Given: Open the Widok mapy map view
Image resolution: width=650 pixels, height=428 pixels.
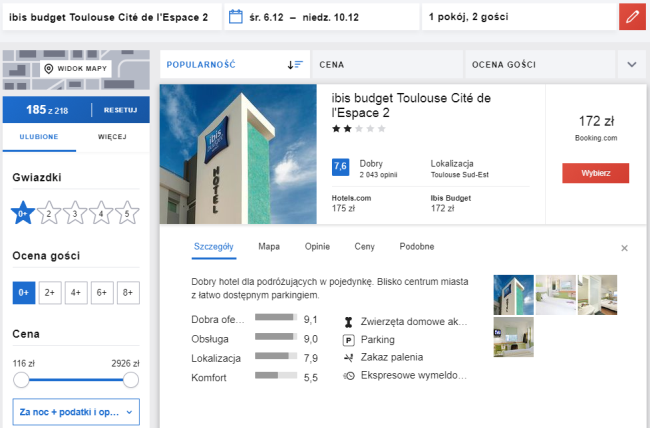Looking at the screenshot, I should coord(76,68).
